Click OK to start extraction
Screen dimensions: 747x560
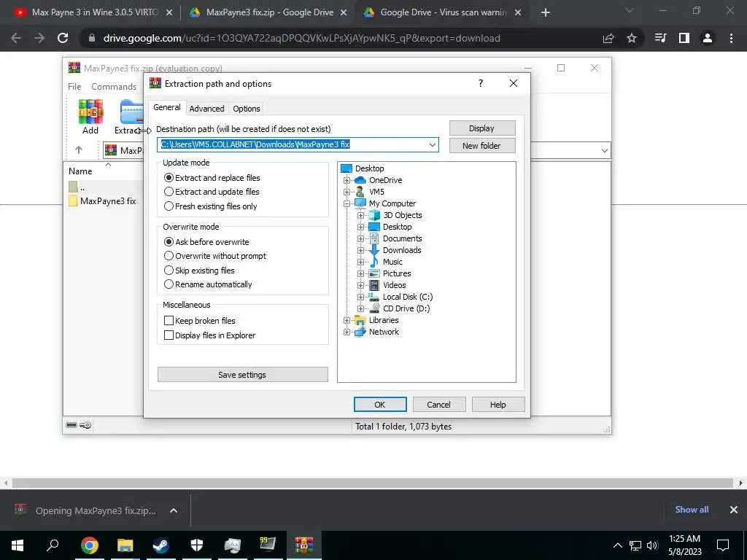(x=379, y=404)
